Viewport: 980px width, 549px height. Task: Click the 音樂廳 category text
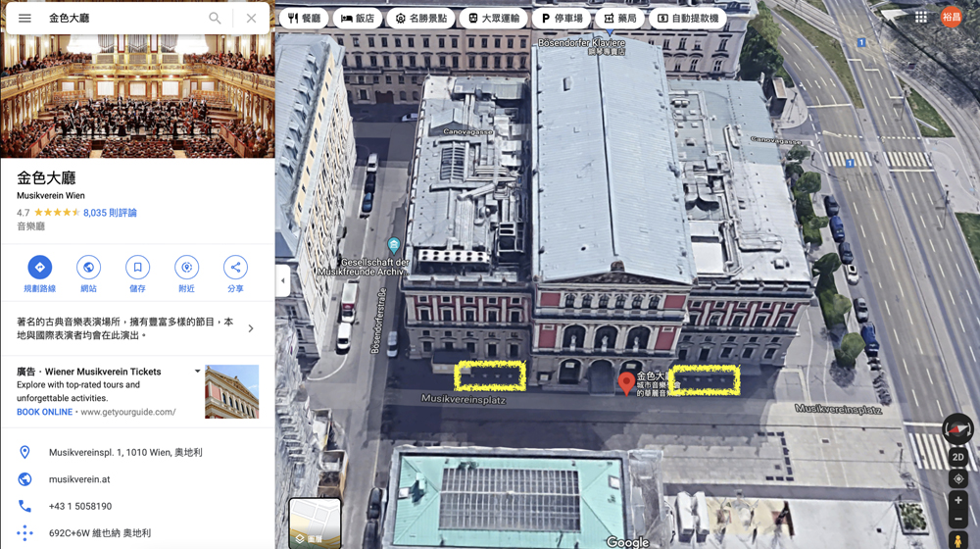coord(30,226)
